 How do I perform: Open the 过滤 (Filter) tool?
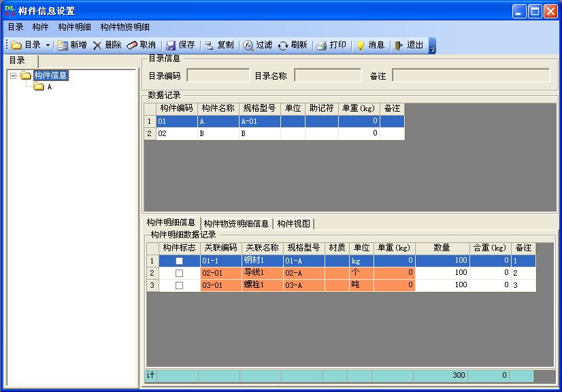[x=248, y=46]
